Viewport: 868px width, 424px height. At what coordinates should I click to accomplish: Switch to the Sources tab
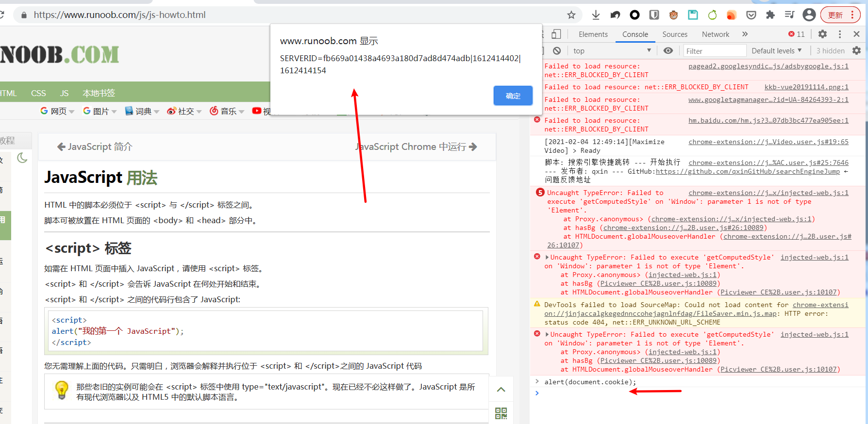(x=675, y=34)
